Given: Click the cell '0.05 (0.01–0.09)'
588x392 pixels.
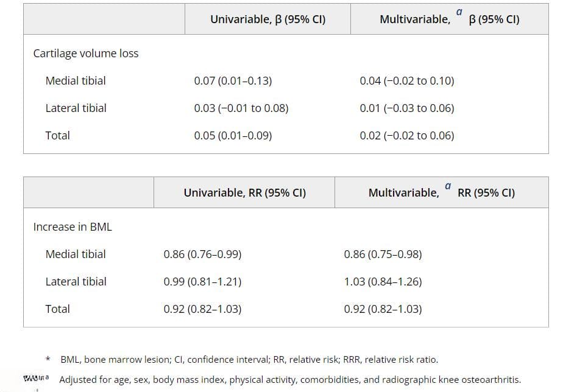Looking at the screenshot, I should click(x=233, y=136).
